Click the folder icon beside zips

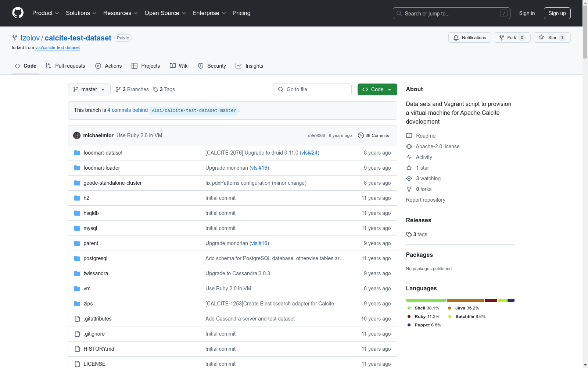[x=77, y=304]
